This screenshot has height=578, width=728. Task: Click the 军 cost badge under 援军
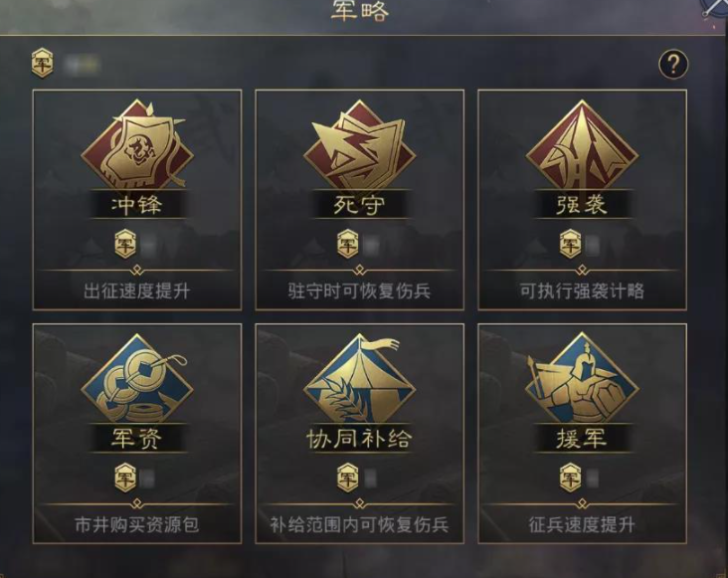click(x=571, y=478)
